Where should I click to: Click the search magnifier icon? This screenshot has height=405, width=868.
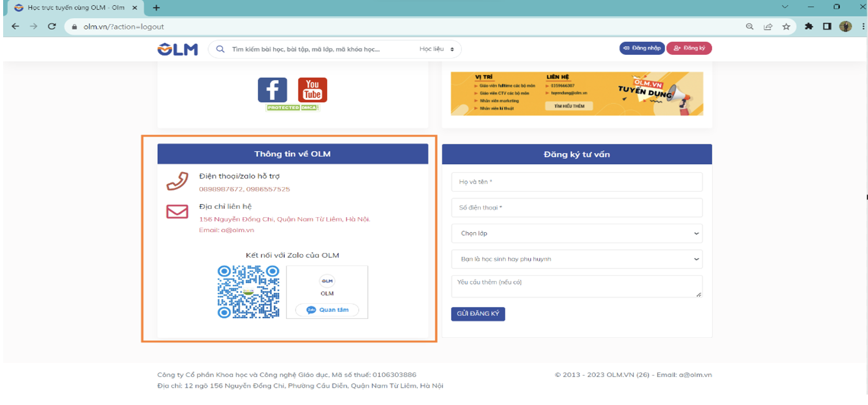(221, 49)
